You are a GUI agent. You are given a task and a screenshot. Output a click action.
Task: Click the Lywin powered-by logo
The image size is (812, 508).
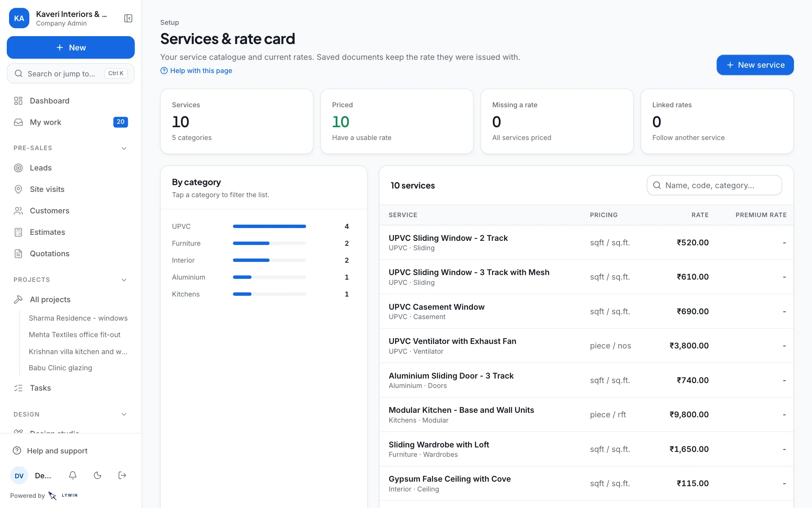[x=63, y=496]
